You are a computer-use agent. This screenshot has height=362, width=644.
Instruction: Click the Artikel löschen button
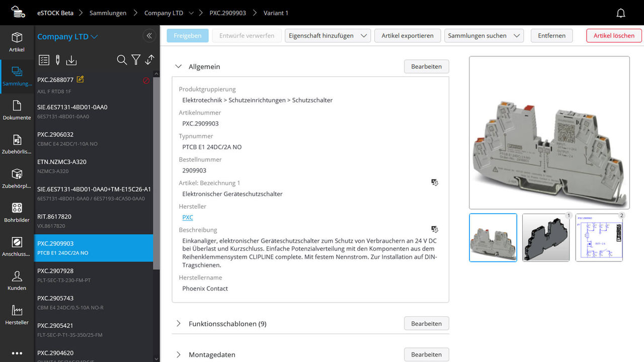[x=614, y=36]
